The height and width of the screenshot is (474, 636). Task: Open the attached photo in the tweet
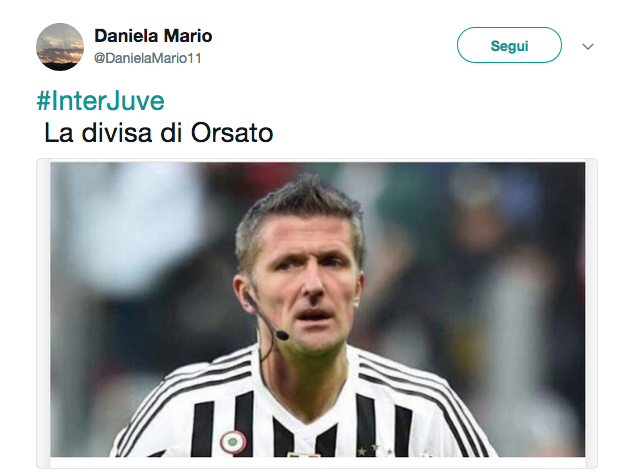coord(317,309)
